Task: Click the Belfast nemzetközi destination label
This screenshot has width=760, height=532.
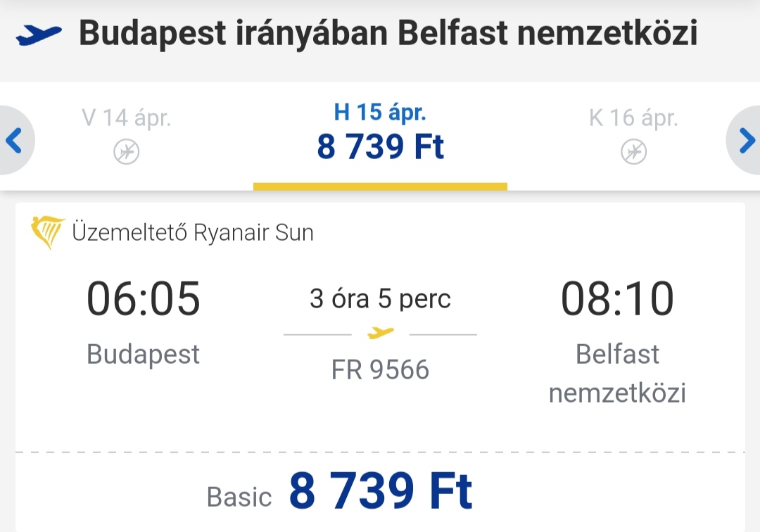Action: (618, 373)
